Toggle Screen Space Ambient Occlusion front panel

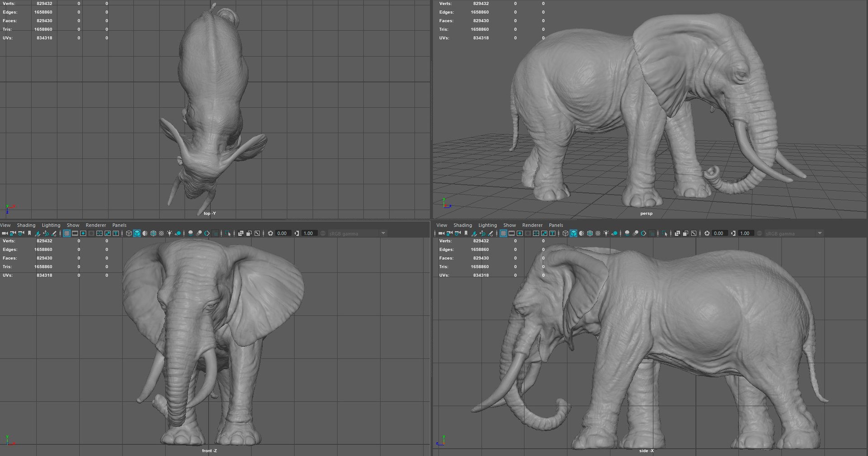[190, 233]
